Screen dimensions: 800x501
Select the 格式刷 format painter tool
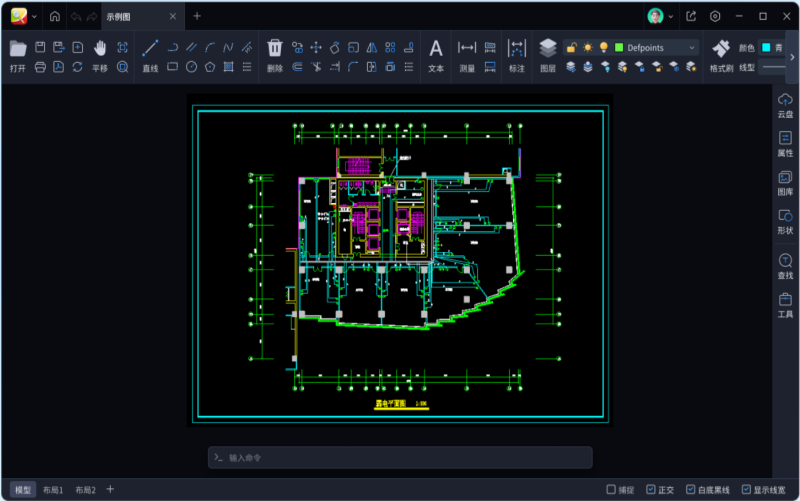pyautogui.click(x=721, y=48)
